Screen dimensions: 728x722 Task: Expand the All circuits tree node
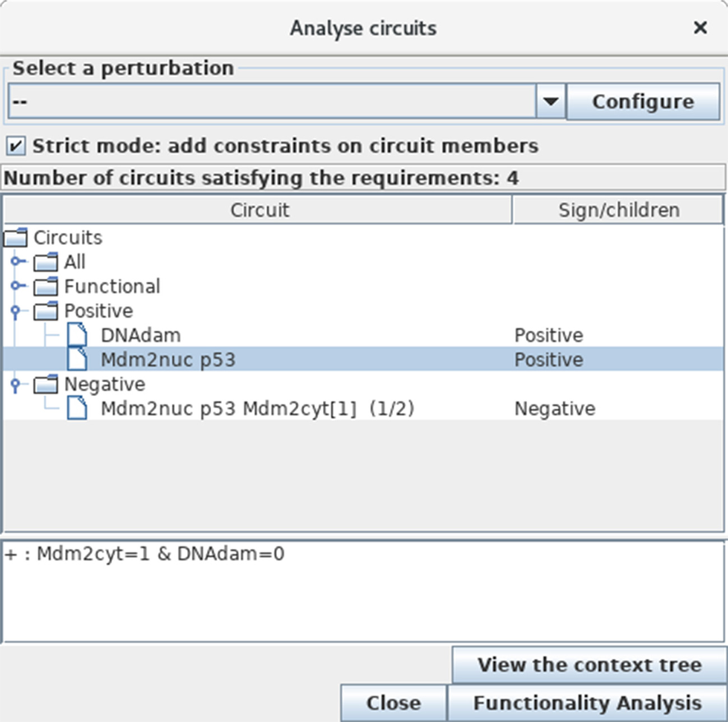click(17, 261)
